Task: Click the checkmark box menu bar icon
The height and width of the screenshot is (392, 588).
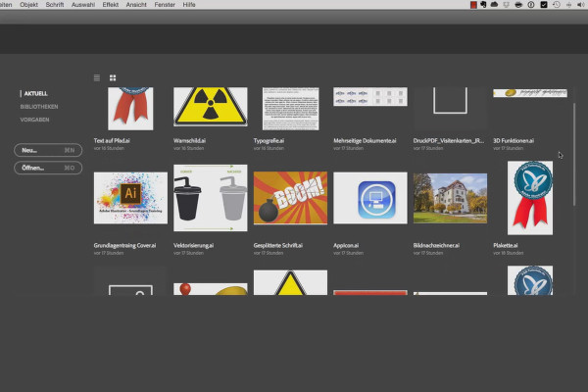Action: click(544, 5)
